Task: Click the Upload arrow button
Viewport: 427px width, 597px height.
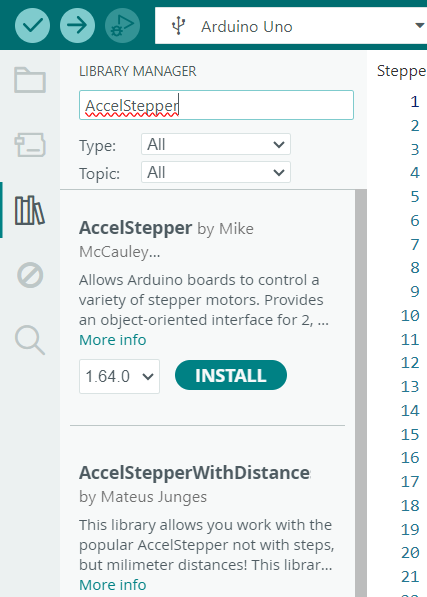Action: (x=77, y=26)
